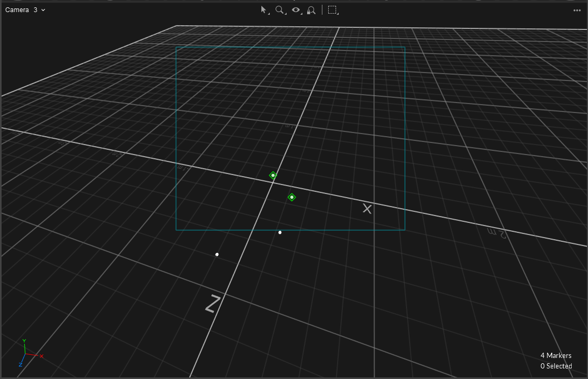588x379 pixels.
Task: Click the '4 Markers' count text
Action: pos(556,355)
